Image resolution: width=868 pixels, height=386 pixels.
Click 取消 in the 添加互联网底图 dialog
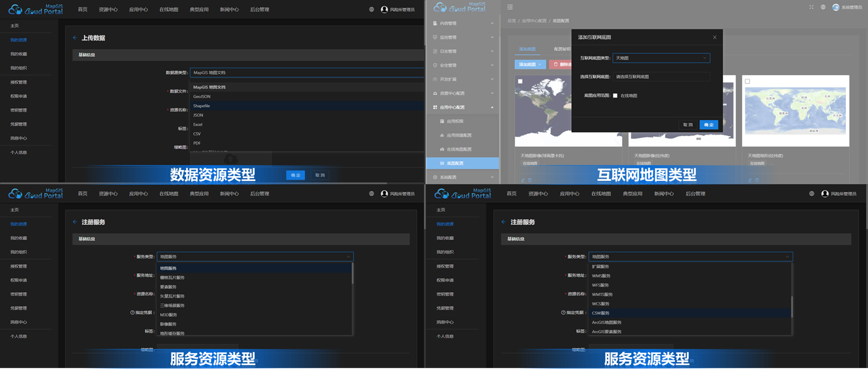688,125
